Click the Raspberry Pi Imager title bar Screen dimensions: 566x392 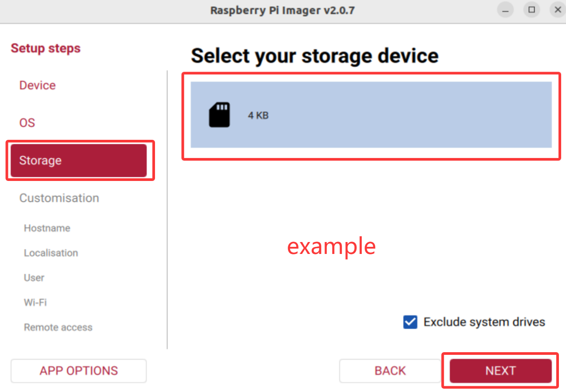[x=283, y=10]
